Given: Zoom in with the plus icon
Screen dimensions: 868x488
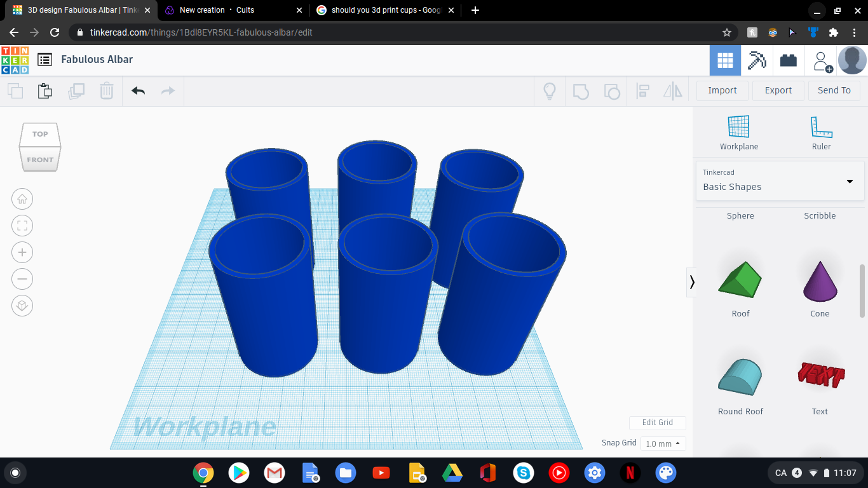Looking at the screenshot, I should click(x=22, y=252).
